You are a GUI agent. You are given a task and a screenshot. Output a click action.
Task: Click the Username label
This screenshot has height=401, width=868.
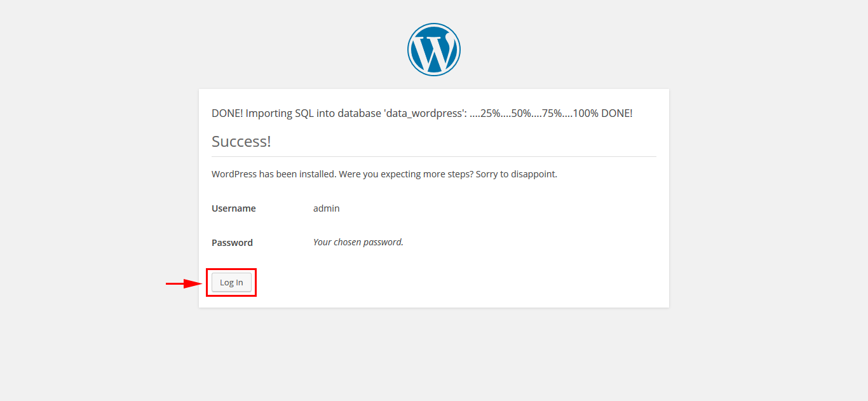(x=234, y=208)
